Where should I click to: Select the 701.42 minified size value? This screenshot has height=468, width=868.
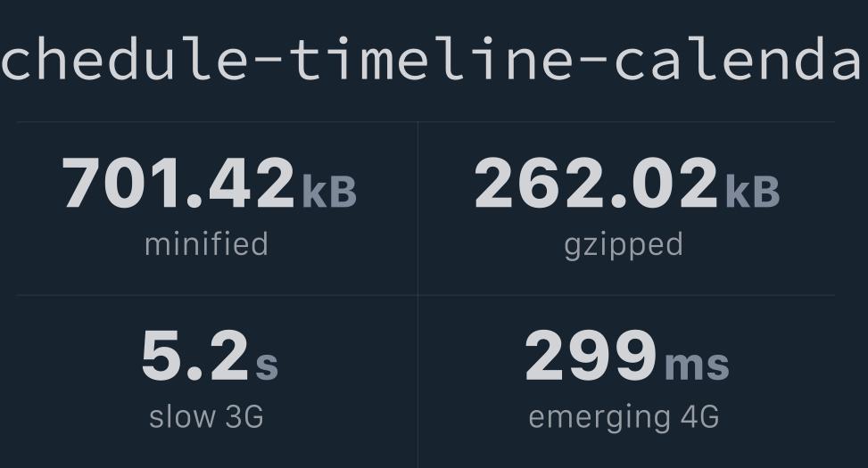178,183
